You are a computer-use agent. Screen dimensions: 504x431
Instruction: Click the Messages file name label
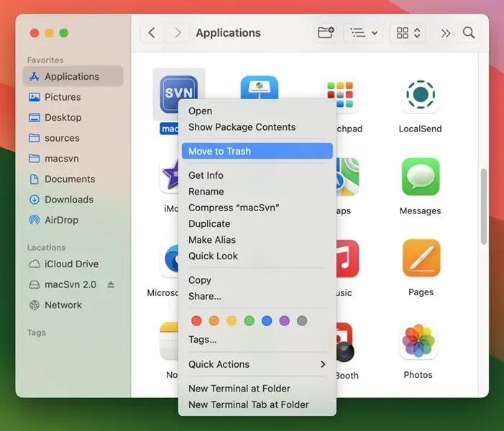click(420, 211)
